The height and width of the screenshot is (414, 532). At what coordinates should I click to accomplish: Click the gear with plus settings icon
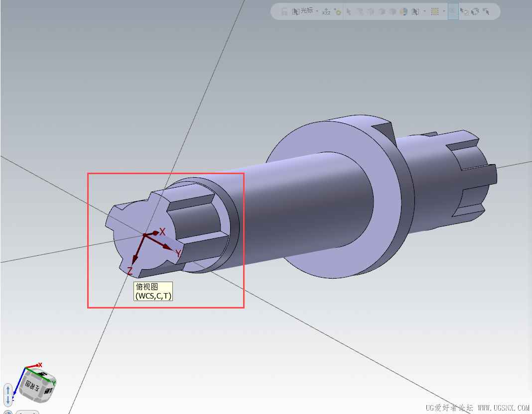[x=338, y=11]
